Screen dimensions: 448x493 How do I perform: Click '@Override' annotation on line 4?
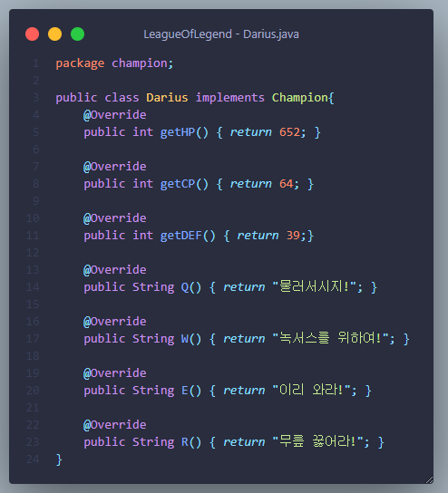(x=115, y=115)
